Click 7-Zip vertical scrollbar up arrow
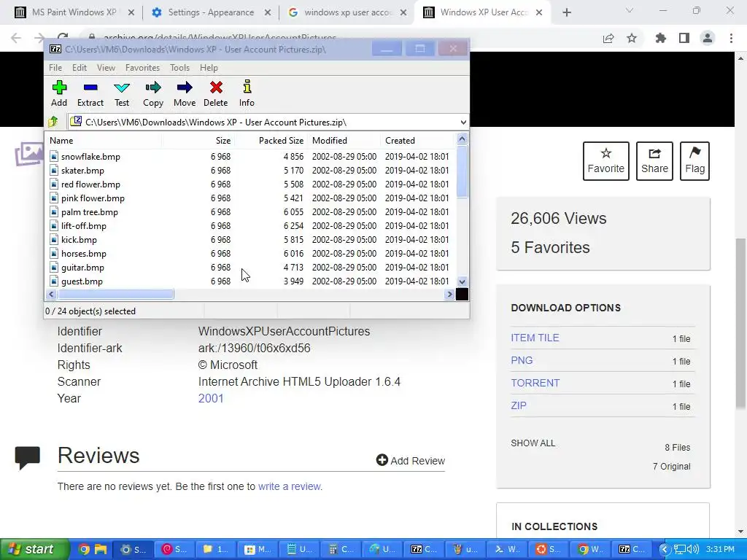The width and height of the screenshot is (747, 560). point(462,139)
